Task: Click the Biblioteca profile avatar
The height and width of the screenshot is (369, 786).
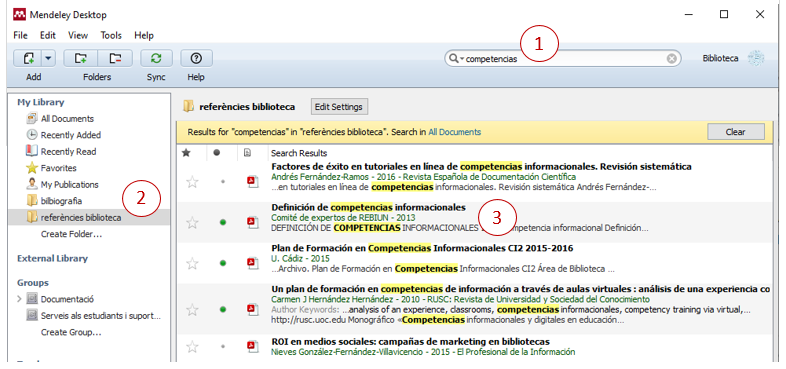Action: click(x=755, y=58)
